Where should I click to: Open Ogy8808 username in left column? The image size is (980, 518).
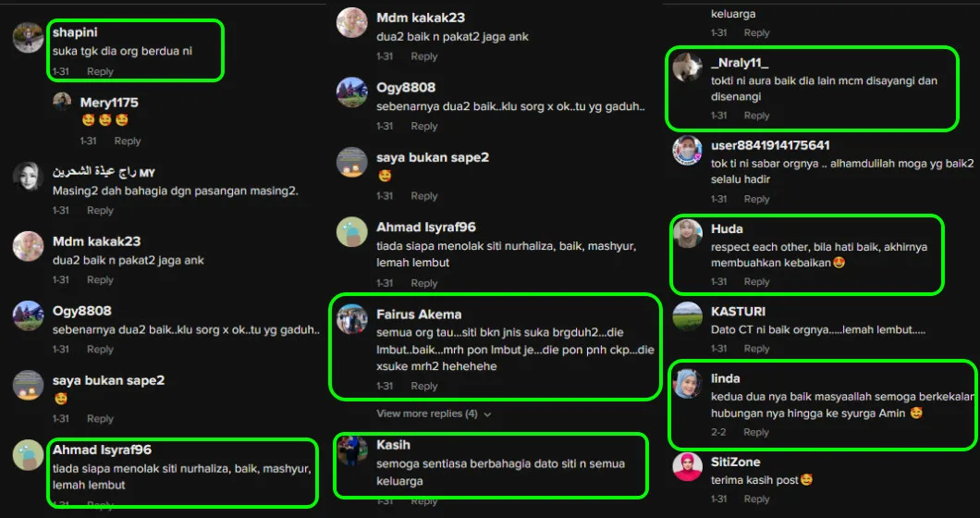coord(82,311)
